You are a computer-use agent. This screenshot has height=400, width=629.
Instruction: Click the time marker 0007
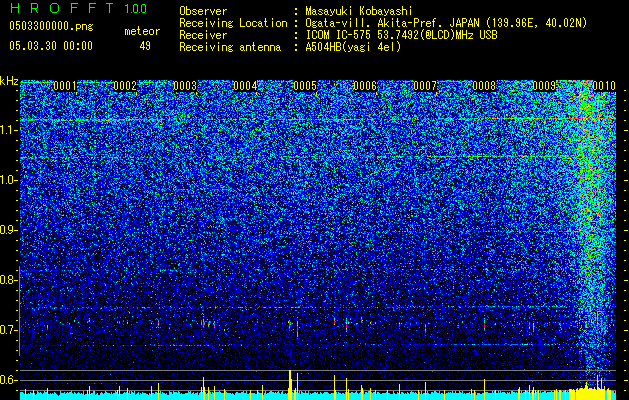(425, 86)
